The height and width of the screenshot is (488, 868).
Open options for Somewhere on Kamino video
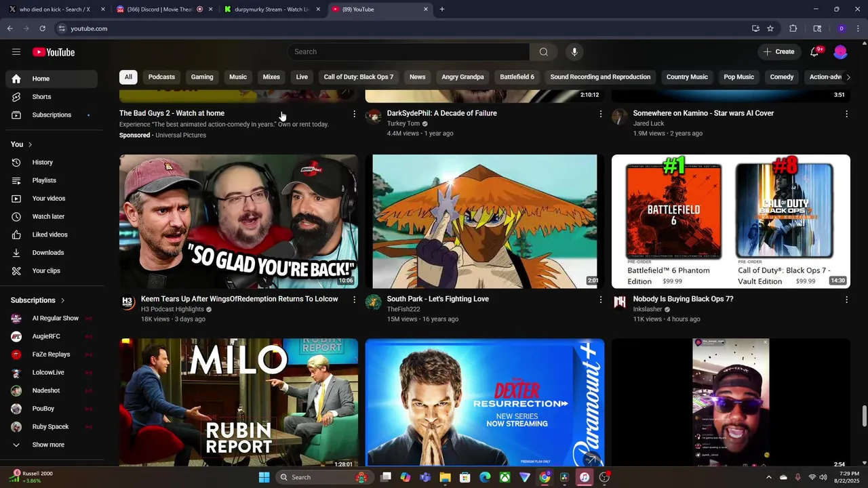tap(846, 114)
